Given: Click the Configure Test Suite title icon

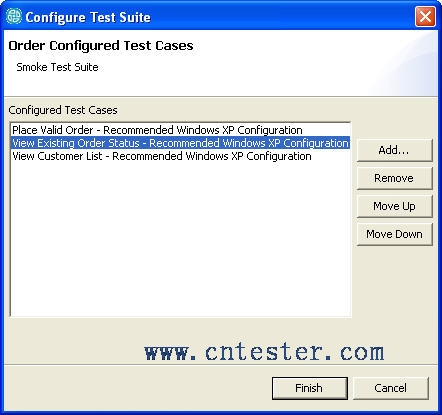Looking at the screenshot, I should pyautogui.click(x=14, y=16).
